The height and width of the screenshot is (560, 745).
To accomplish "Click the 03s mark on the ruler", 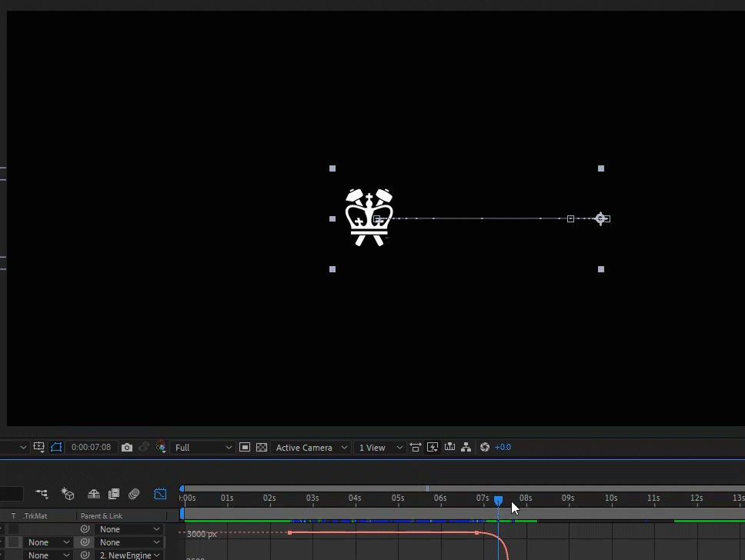I will click(x=312, y=498).
